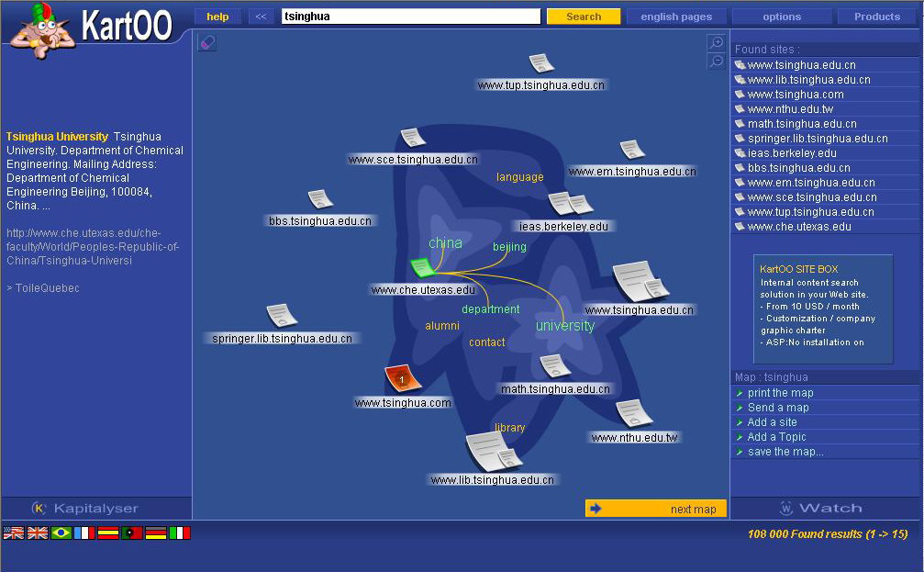924x572 pixels.
Task: Click the eraser icon on the map
Action: (x=206, y=42)
